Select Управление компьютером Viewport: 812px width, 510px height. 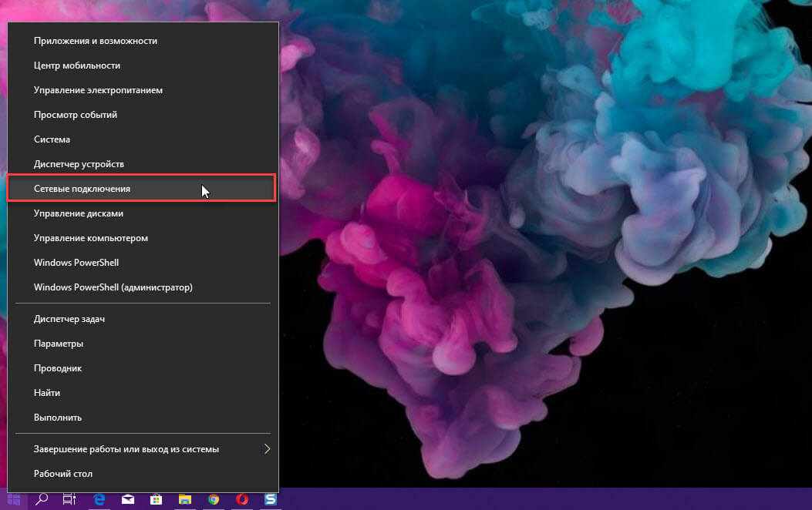pos(143,238)
